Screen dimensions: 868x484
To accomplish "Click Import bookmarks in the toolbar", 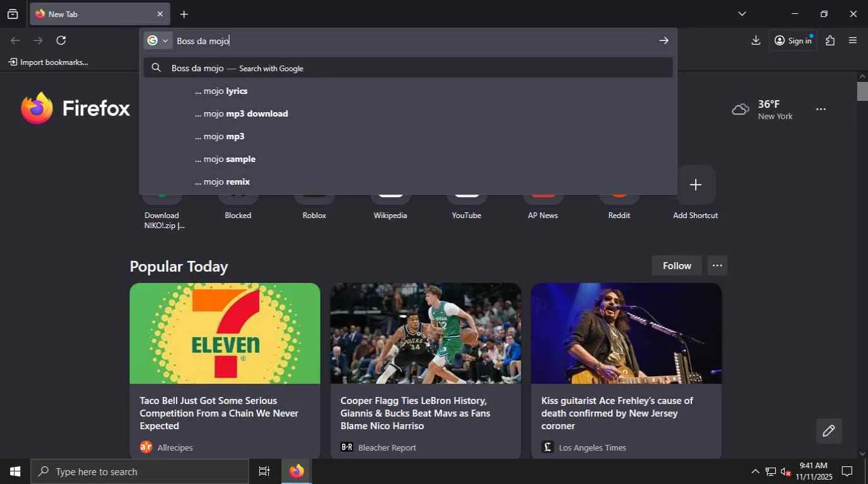I will [x=48, y=62].
